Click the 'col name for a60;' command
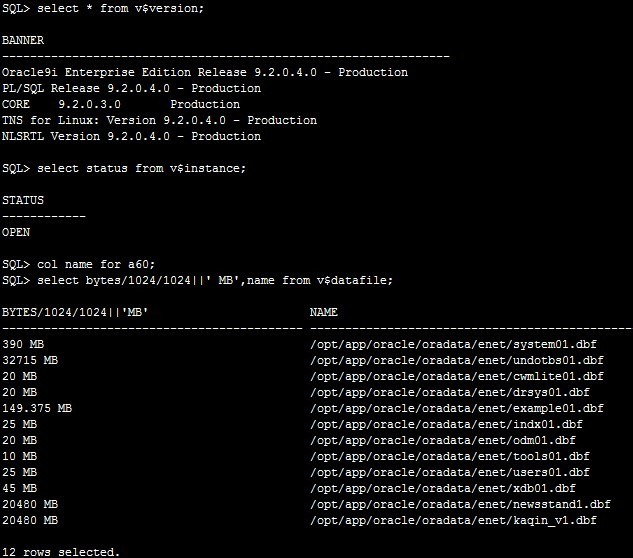 click(78, 264)
